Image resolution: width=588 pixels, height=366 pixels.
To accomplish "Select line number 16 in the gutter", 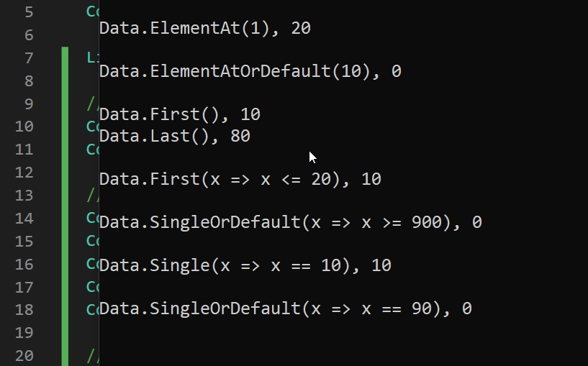I will tap(24, 265).
